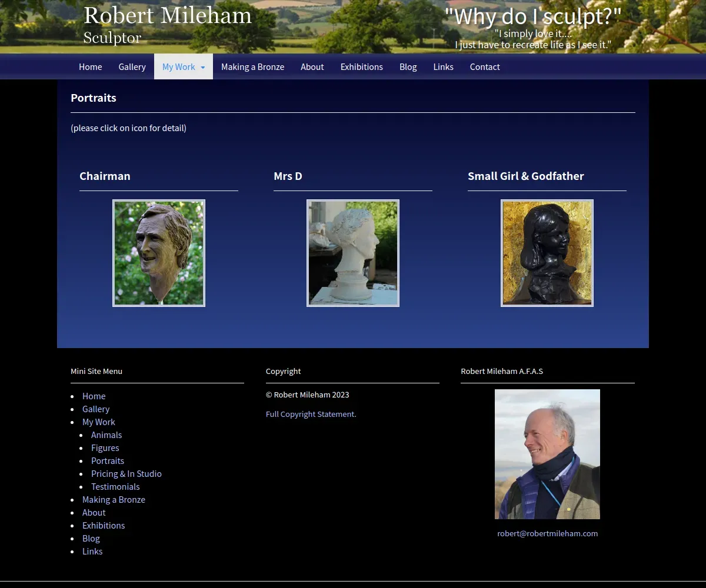Viewport: 706px width, 588px height.
Task: Click the 'please click on icon' note
Action: coord(128,128)
